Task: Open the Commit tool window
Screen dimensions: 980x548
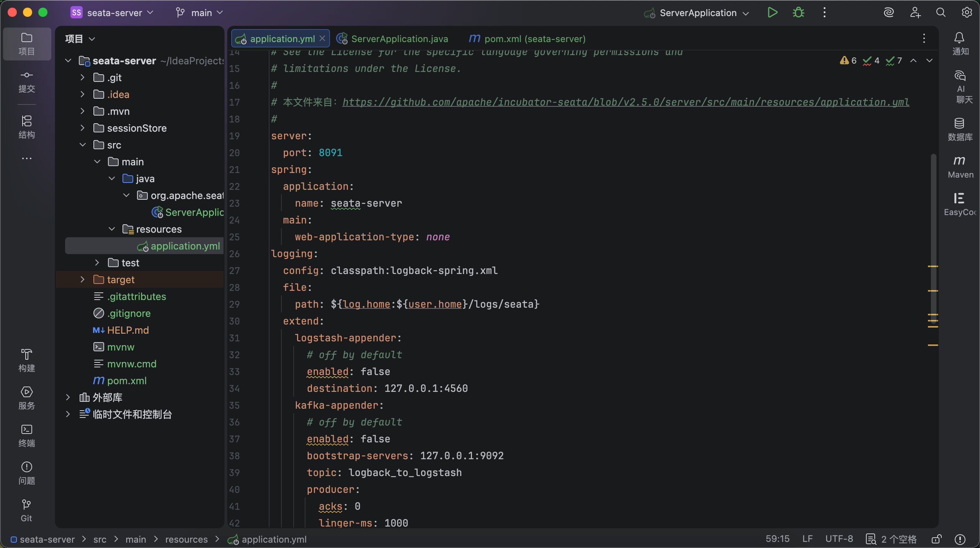Action: coord(26,82)
